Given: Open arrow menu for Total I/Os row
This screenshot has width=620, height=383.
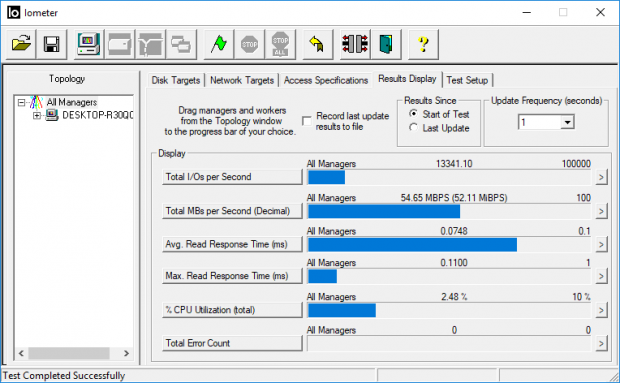Looking at the screenshot, I should [601, 177].
